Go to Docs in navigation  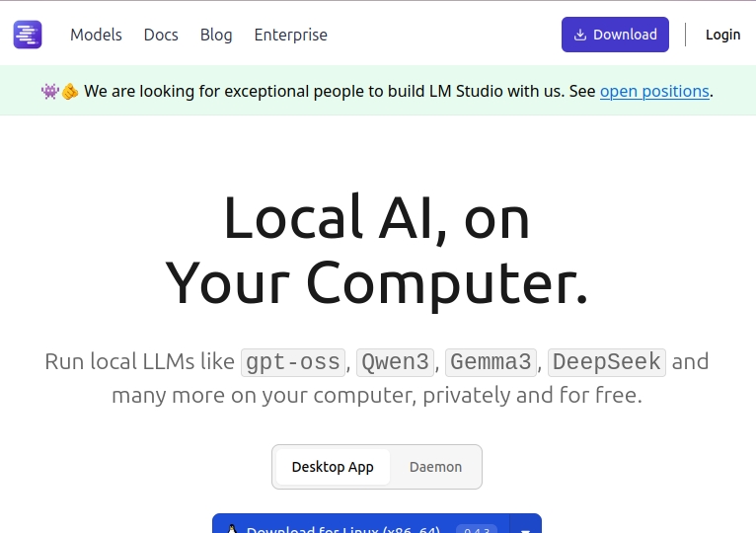(161, 35)
